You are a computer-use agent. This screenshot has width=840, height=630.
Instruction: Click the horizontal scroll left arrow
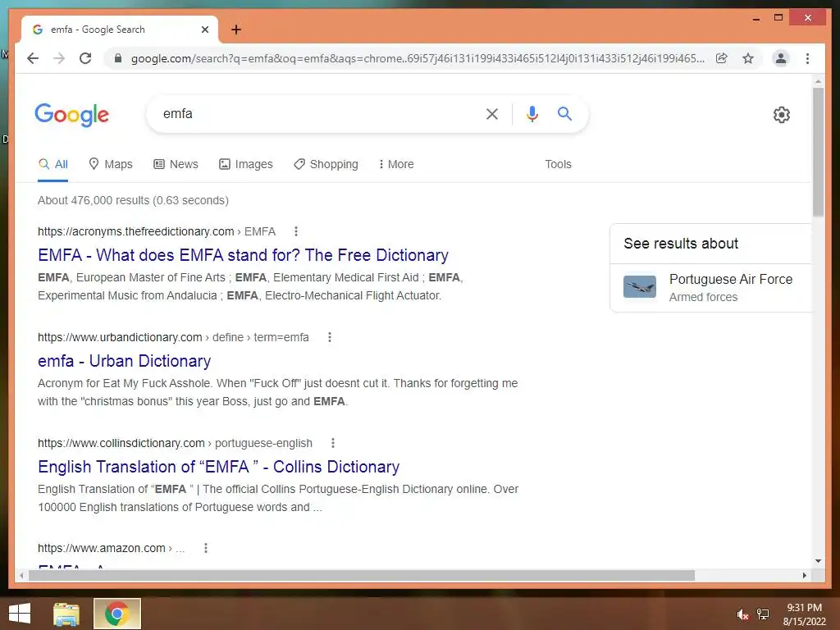[x=21, y=575]
